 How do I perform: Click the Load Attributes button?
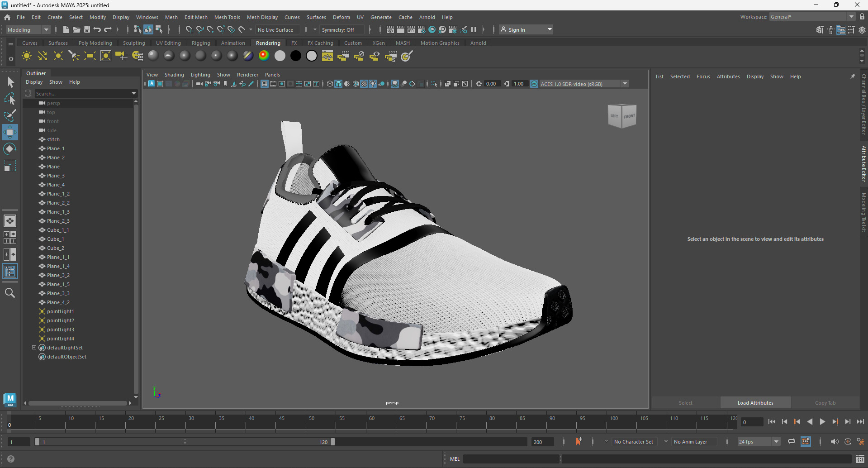point(755,403)
